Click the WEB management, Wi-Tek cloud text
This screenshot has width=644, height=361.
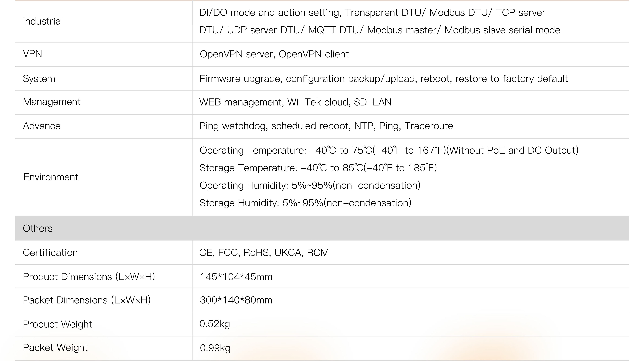295,102
